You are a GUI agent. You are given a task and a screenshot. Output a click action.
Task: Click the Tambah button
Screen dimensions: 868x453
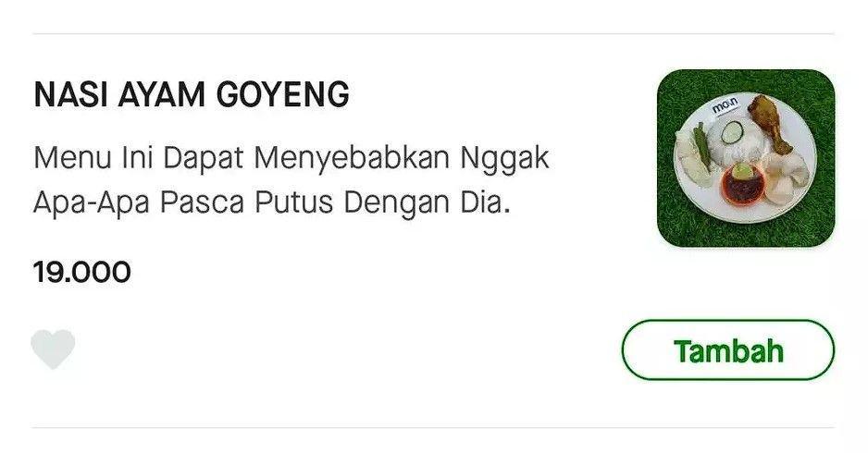click(728, 350)
